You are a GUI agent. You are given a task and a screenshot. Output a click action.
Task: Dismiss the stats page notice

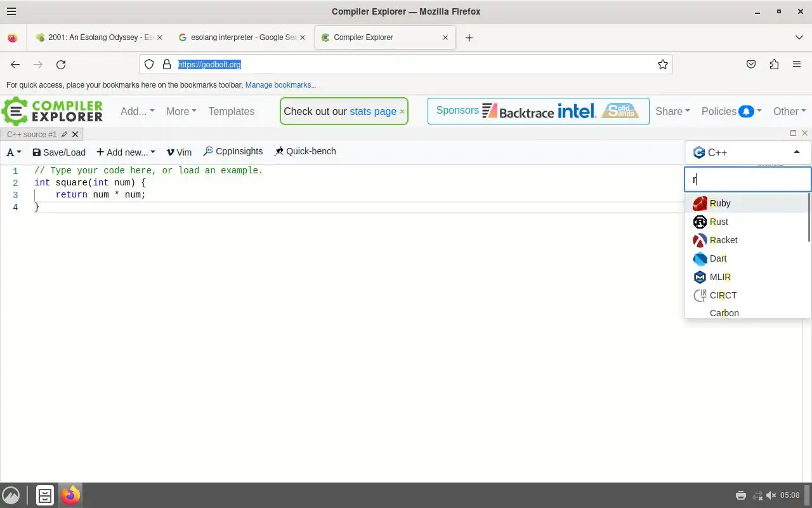pyautogui.click(x=402, y=111)
